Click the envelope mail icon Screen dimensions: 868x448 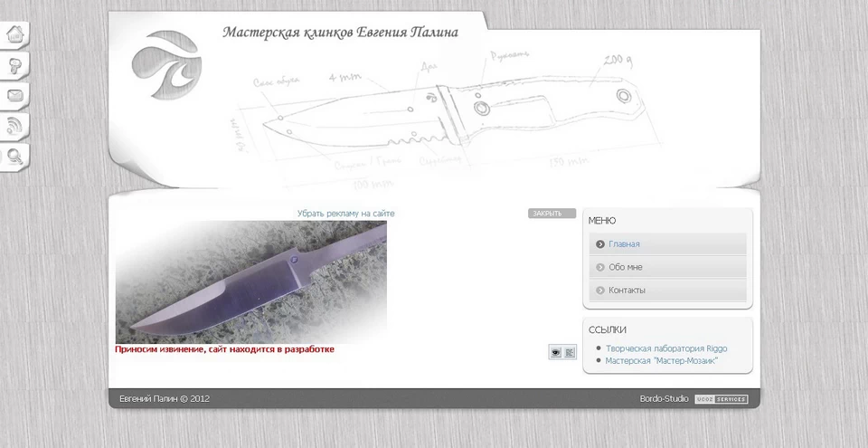pos(14,95)
